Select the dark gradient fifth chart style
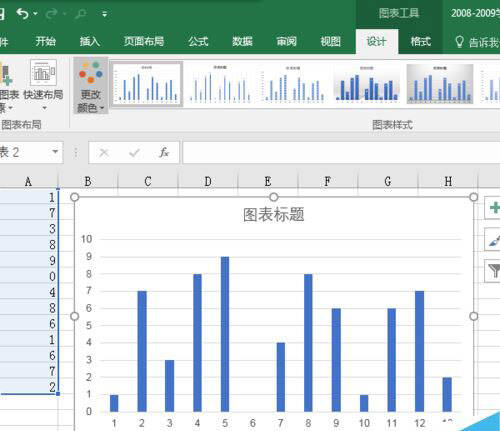This screenshot has height=431, width=500. point(440,84)
